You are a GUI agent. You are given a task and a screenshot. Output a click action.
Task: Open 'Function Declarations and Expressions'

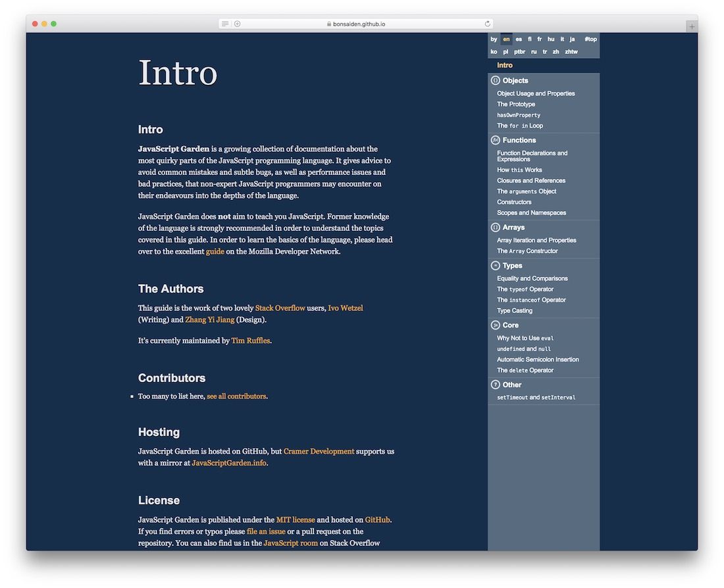(532, 156)
